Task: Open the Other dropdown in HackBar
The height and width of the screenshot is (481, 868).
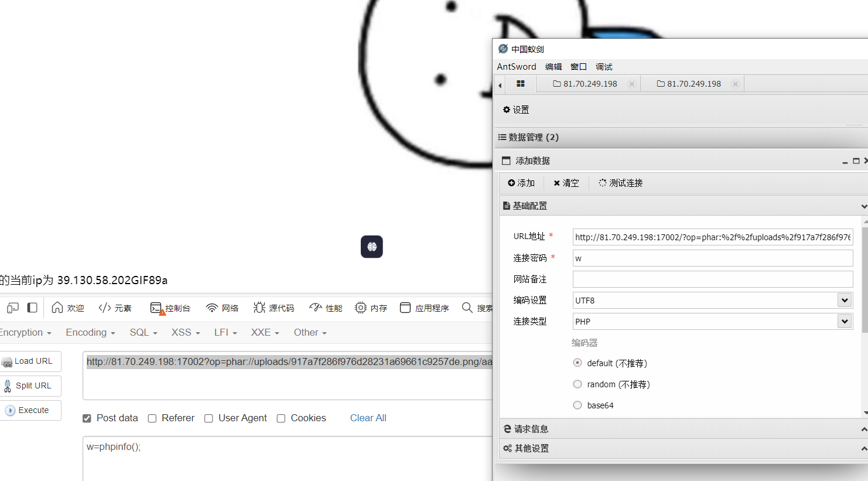Action: pos(310,332)
